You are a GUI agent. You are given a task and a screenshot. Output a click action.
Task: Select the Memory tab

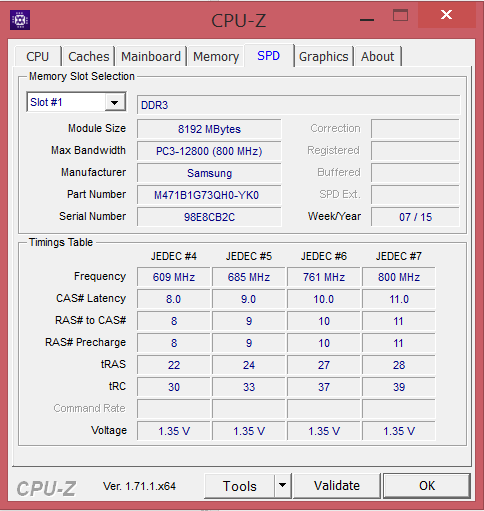click(216, 56)
